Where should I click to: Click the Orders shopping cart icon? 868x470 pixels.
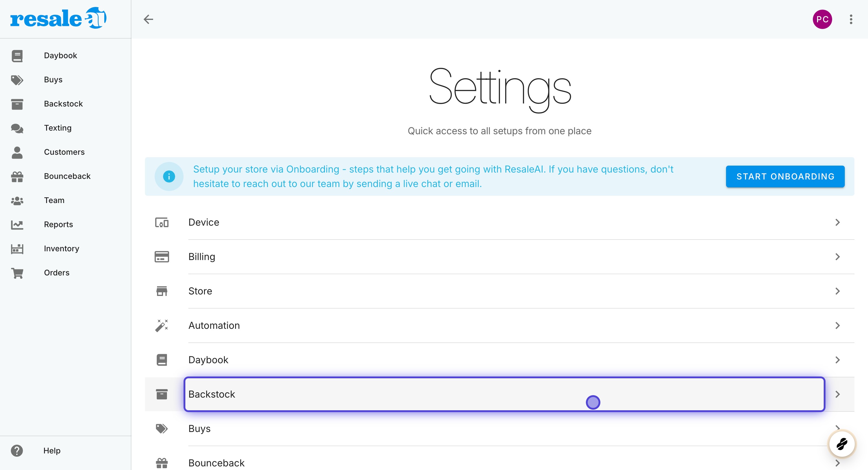pyautogui.click(x=17, y=273)
